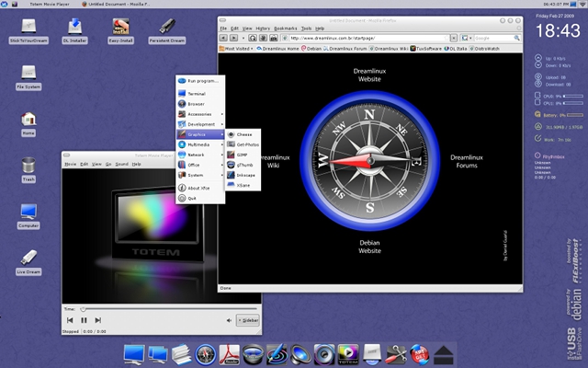Click the eject icon in dock

444,355
